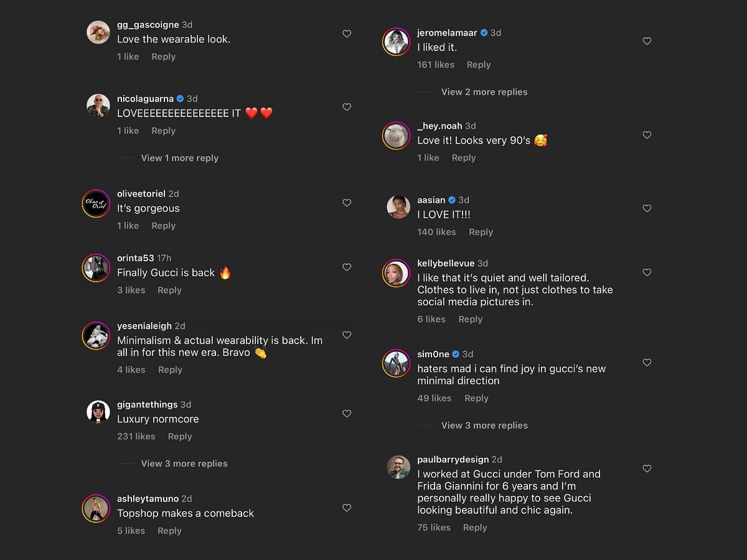
Task: Like paulbarrydesign's comment with the heart icon
Action: [647, 469]
